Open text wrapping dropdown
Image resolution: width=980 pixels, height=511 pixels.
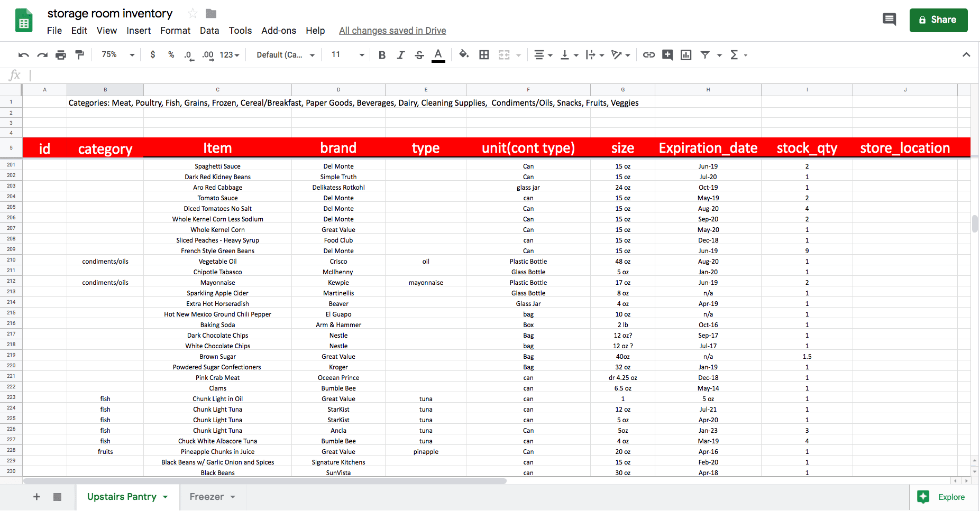[595, 55]
